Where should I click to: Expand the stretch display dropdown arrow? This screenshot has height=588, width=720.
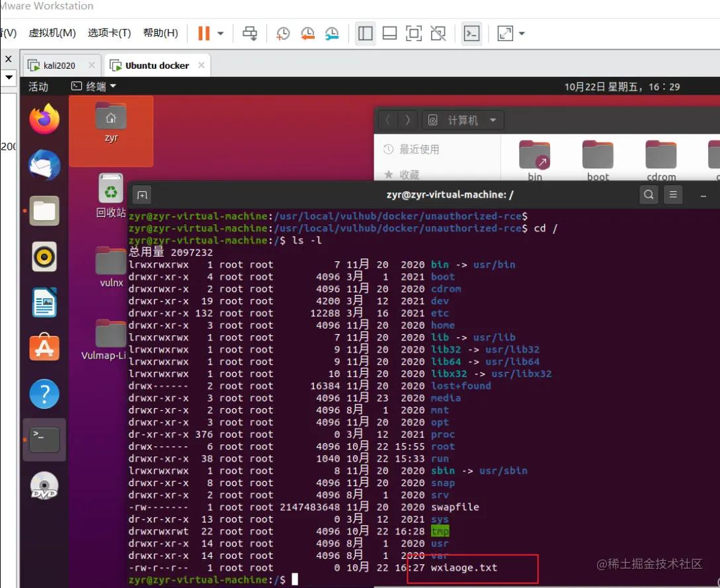[522, 33]
